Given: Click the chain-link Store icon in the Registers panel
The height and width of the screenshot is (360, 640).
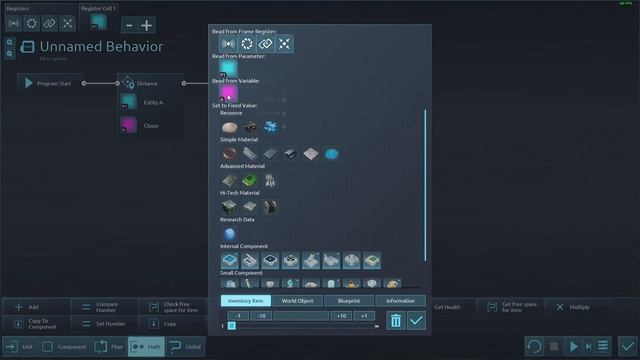Looking at the screenshot, I should click(49, 24).
